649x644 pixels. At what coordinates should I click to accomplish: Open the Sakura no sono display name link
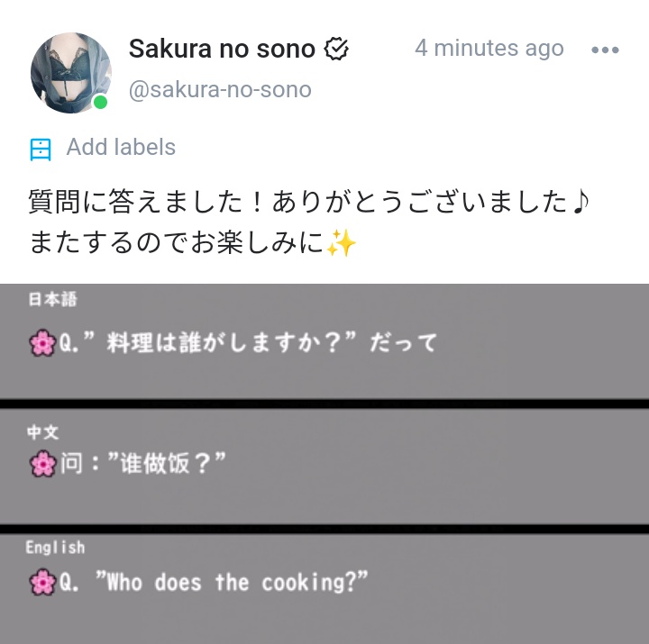coord(222,49)
